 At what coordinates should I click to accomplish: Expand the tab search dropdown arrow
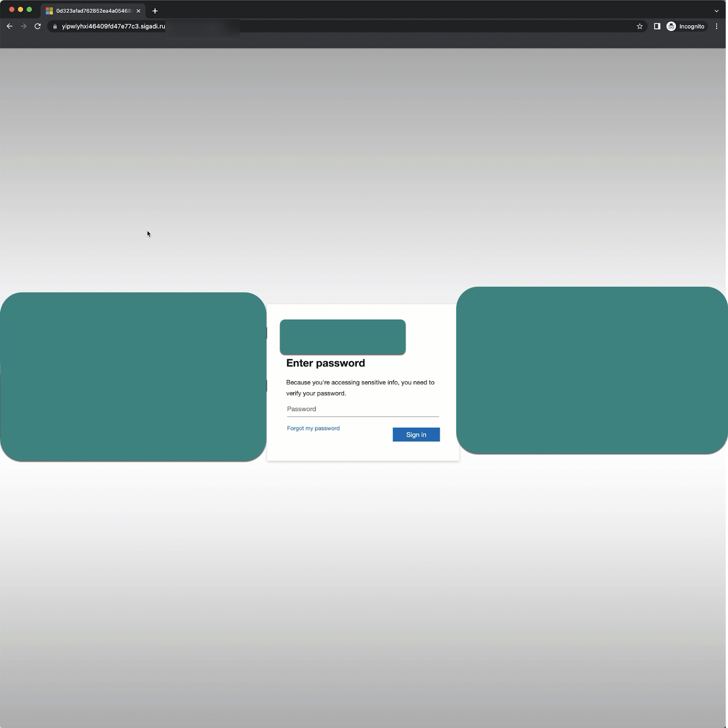pyautogui.click(x=717, y=11)
